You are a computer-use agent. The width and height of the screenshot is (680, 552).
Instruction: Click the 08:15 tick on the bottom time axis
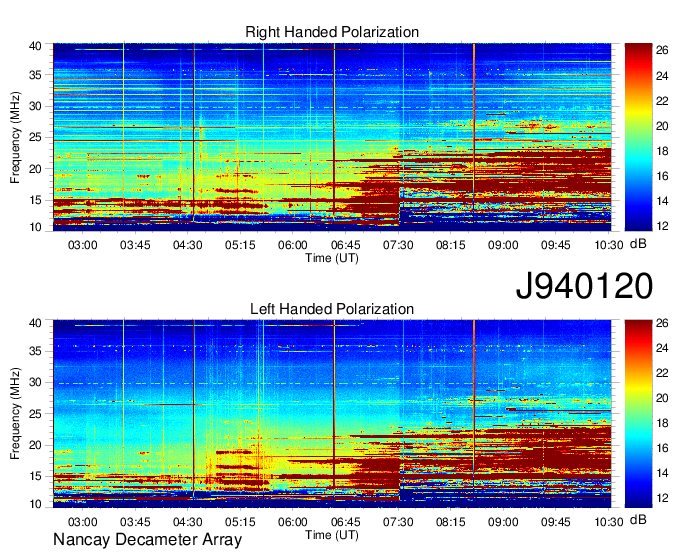click(451, 522)
